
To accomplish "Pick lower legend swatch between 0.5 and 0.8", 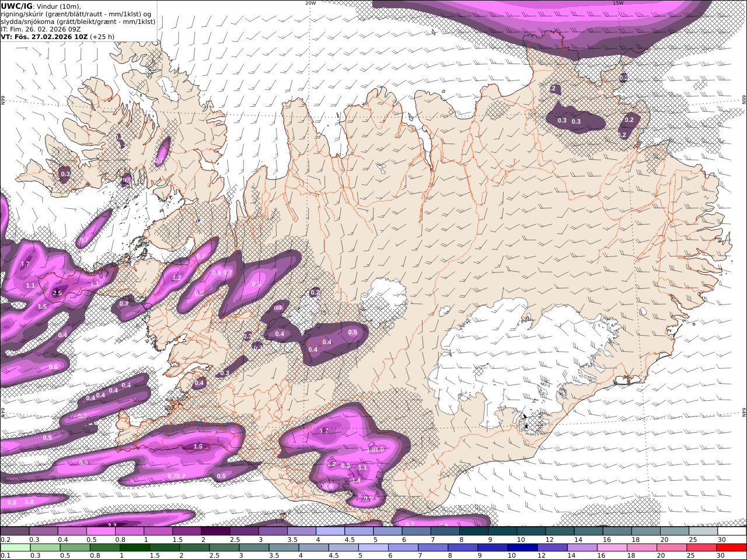I will pos(75,547).
